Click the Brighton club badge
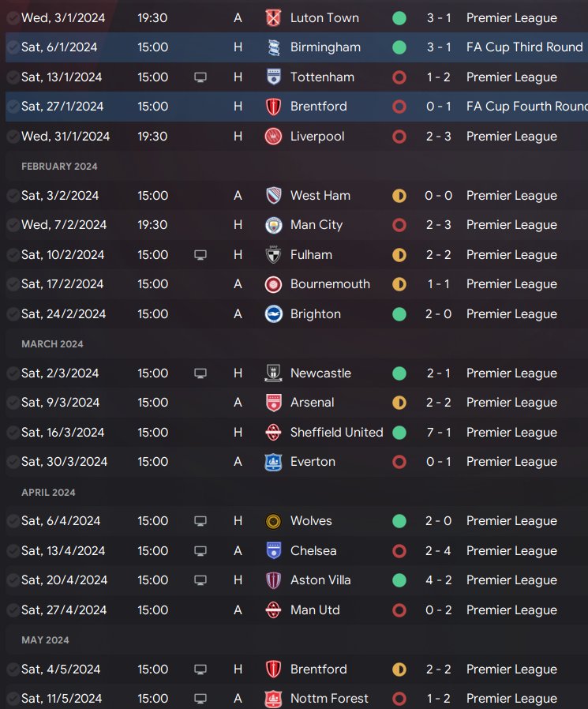Screen dimensions: 588x709 [273, 314]
